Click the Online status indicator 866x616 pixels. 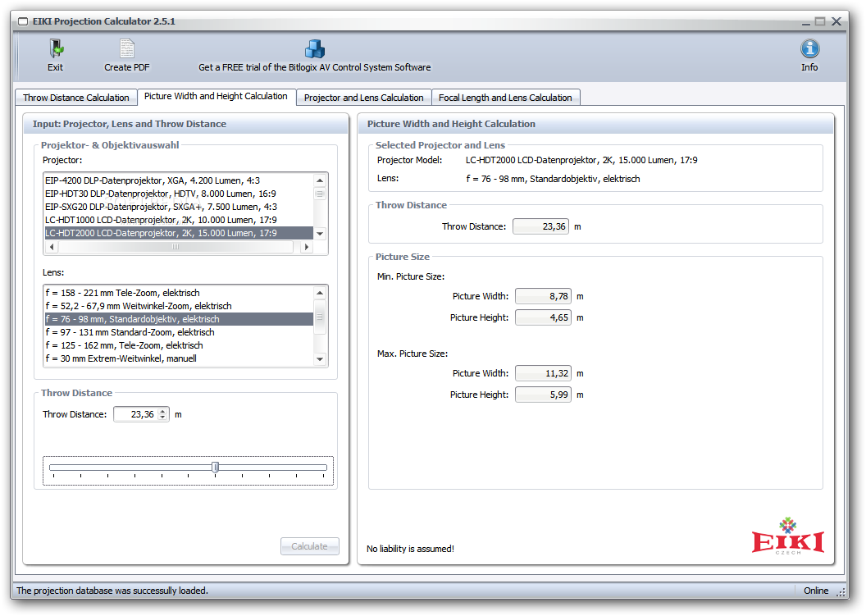tap(816, 591)
